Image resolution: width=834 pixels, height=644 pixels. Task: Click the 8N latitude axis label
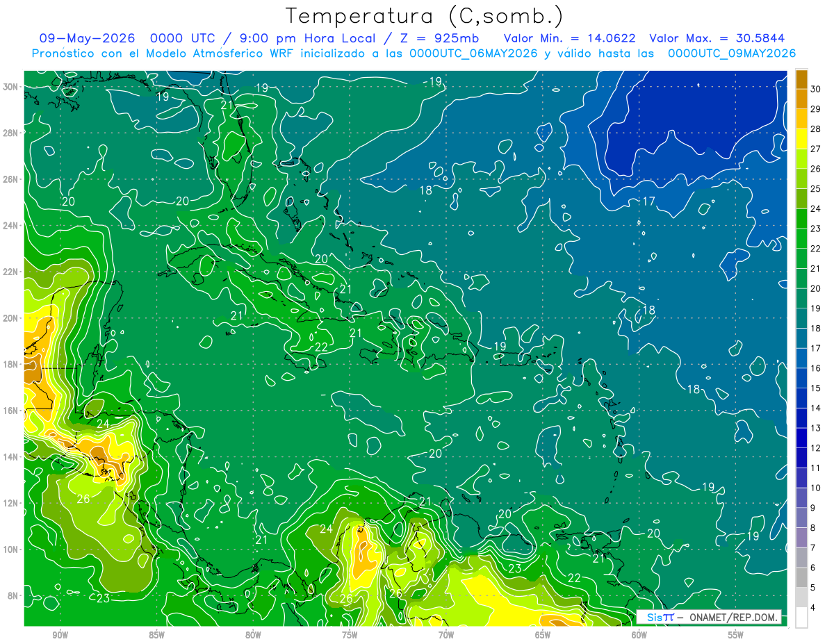pos(14,595)
